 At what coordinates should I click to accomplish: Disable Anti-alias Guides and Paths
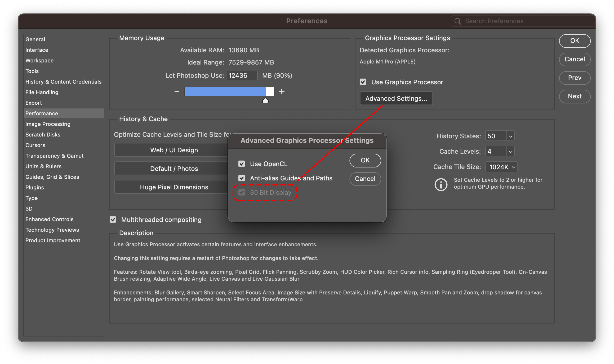[242, 178]
